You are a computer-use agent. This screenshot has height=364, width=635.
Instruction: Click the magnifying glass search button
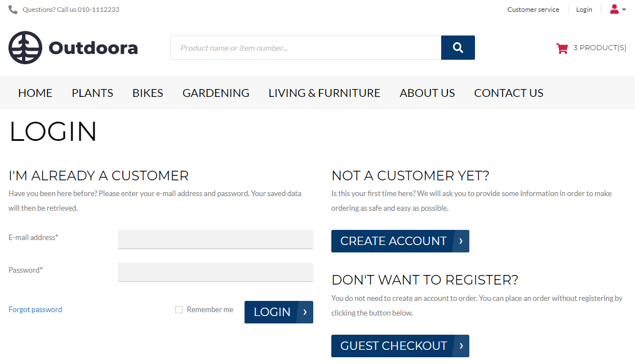458,48
